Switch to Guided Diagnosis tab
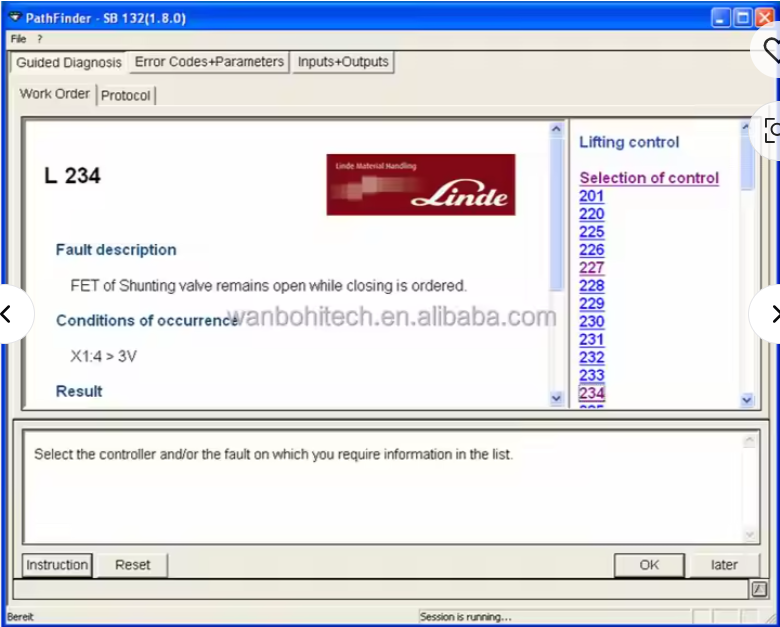Image resolution: width=780 pixels, height=627 pixels. (69, 63)
